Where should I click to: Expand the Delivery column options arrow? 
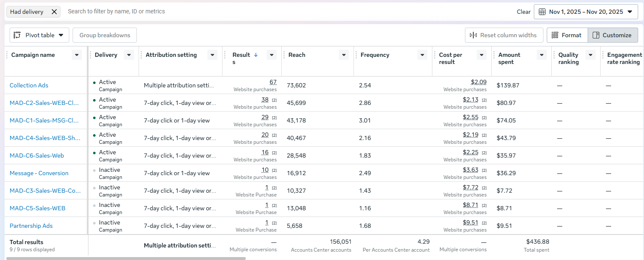click(129, 55)
